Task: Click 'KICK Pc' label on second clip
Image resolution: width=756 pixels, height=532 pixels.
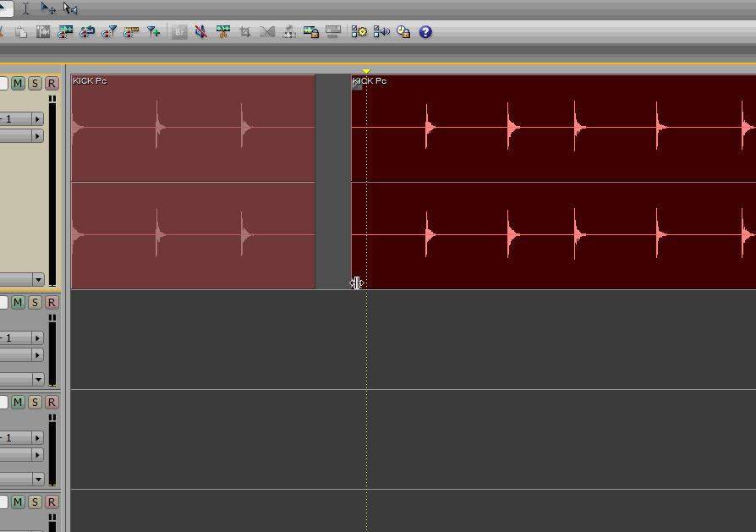Action: (x=370, y=81)
